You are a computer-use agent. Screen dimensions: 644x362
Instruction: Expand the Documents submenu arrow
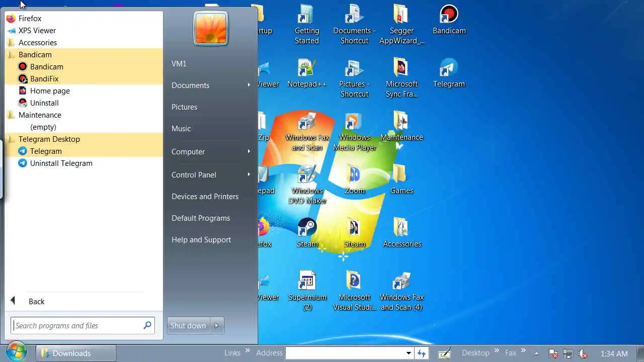pos(249,85)
